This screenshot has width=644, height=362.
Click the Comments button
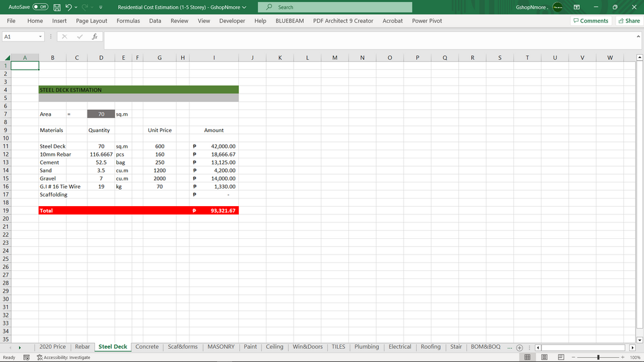coord(591,21)
